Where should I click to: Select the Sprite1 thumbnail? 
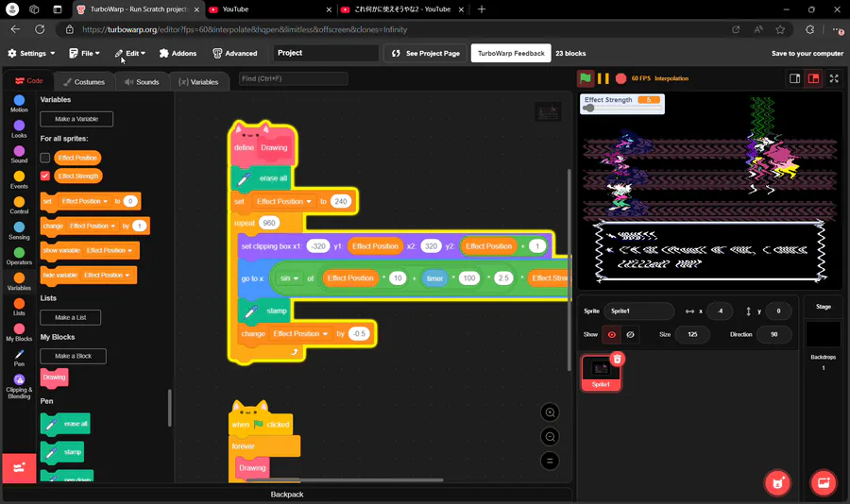click(601, 372)
